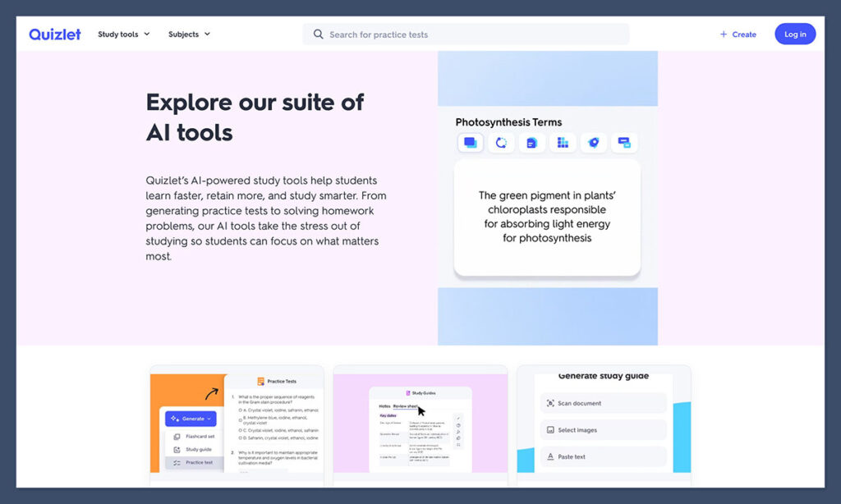Open the Test mode document icon

(x=532, y=143)
